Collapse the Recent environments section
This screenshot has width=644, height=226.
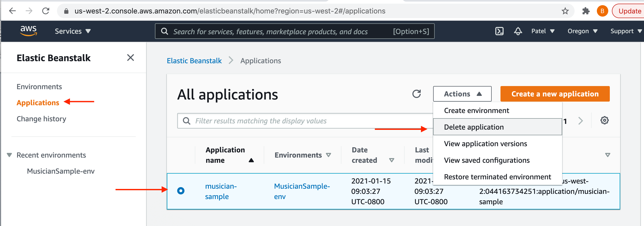[x=10, y=155]
